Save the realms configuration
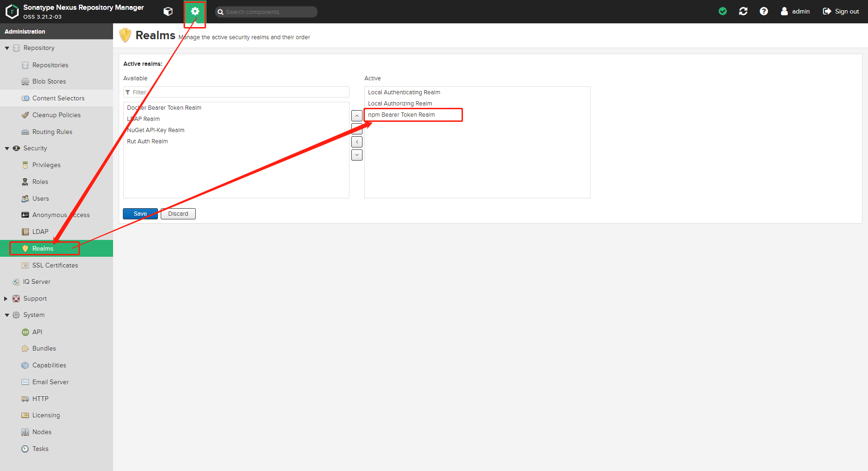Screen dimensions: 868x471 click(140, 214)
